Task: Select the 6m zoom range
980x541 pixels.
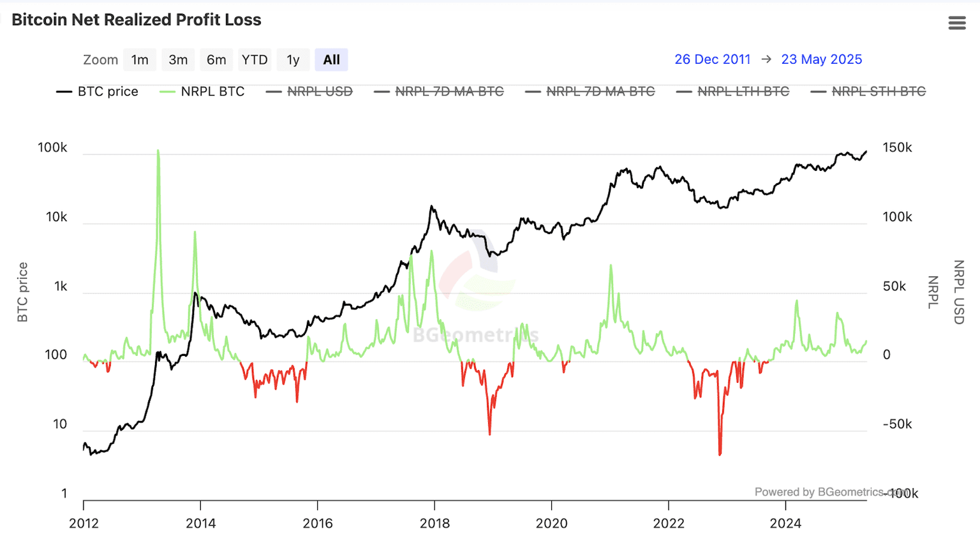Action: [216, 59]
